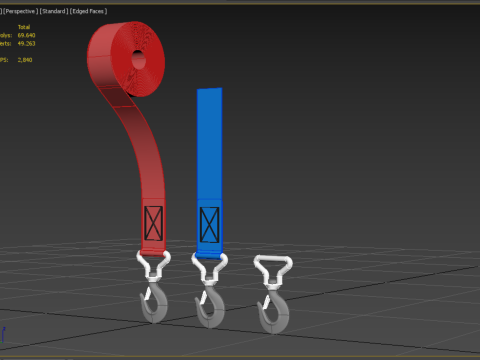Click the polys count value "69.640"
Viewport: 480px width, 360px height.
point(26,35)
